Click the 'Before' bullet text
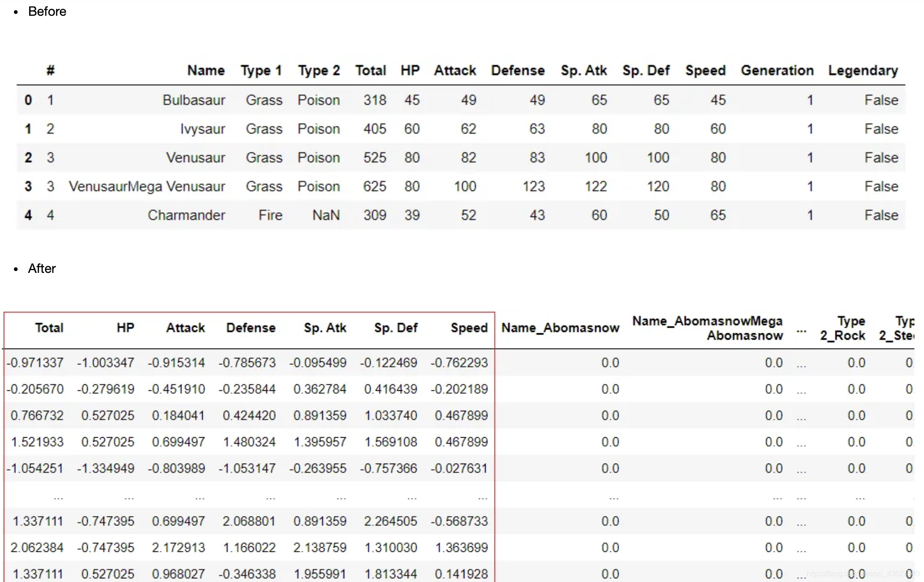This screenshot has height=582, width=924. click(47, 11)
